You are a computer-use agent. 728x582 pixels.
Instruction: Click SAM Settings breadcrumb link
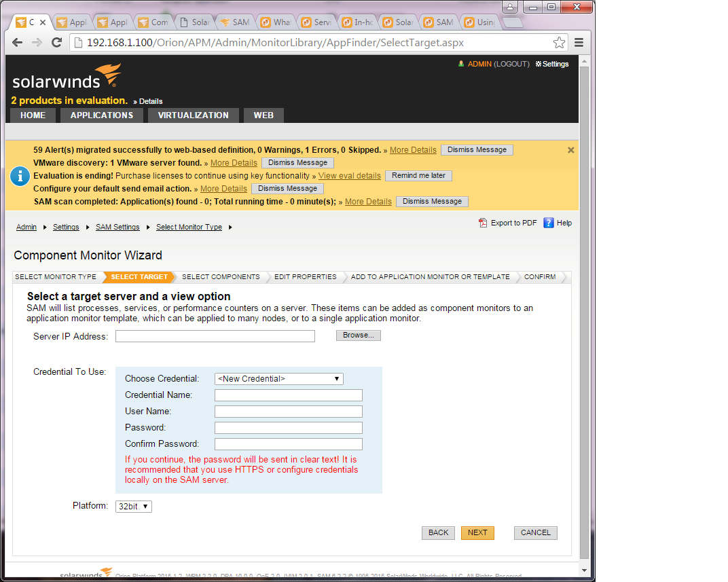(x=117, y=227)
